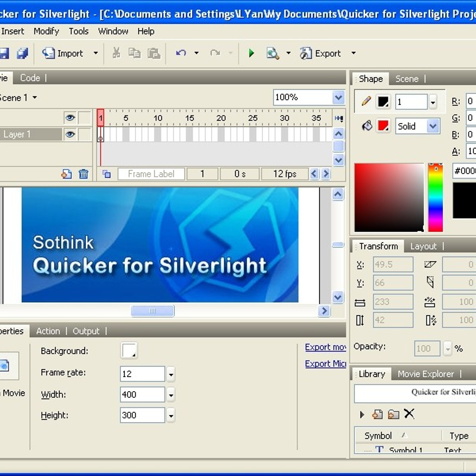
Task: Click the width icon in Transform panel
Action: [x=360, y=303]
